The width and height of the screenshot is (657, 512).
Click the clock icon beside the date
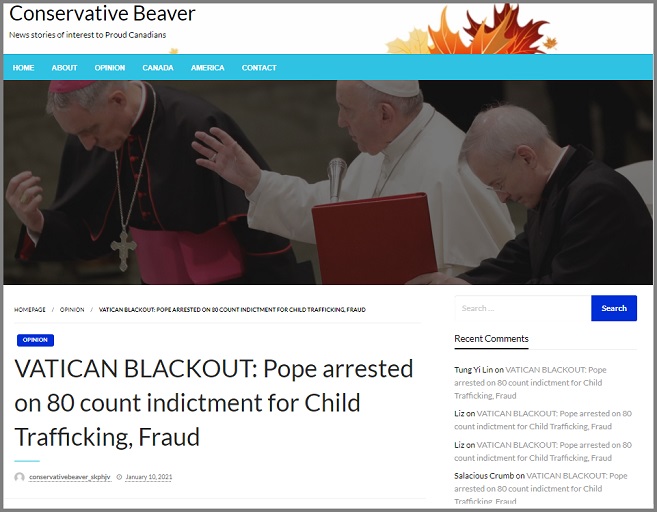[x=119, y=477]
